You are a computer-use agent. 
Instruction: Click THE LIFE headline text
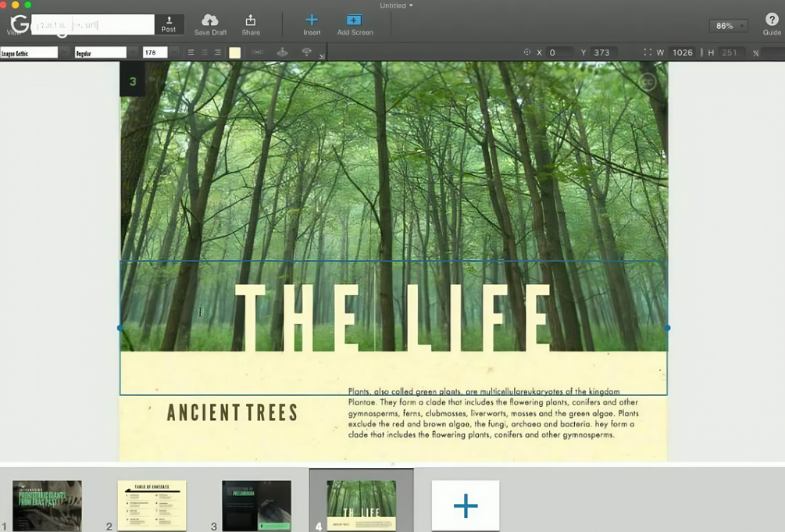click(x=393, y=318)
